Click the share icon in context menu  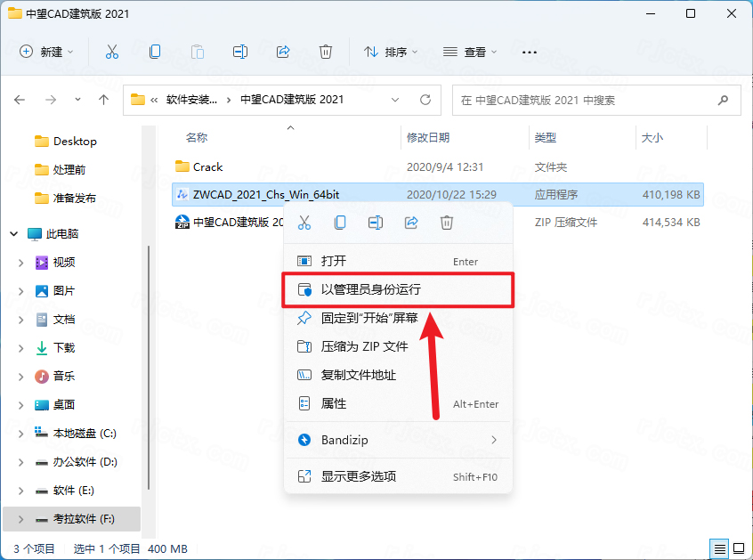pos(411,223)
